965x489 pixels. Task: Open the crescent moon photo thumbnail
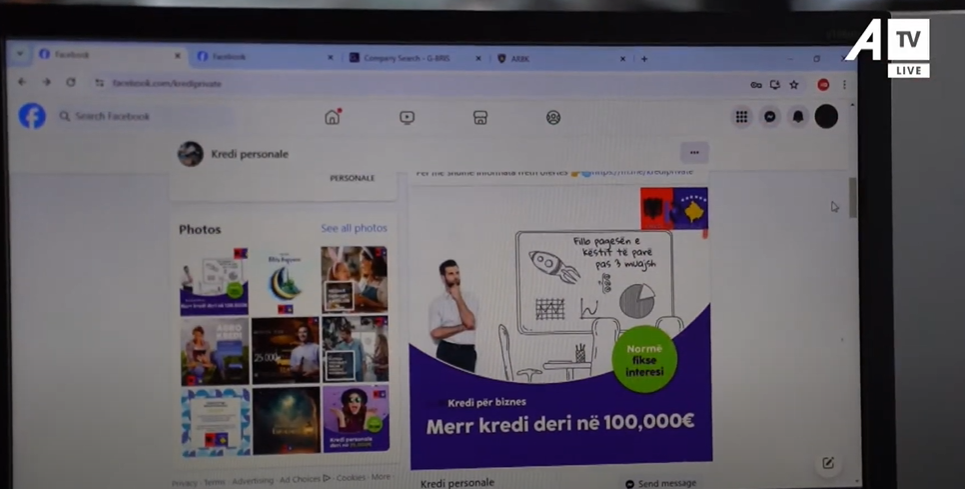coord(285,282)
